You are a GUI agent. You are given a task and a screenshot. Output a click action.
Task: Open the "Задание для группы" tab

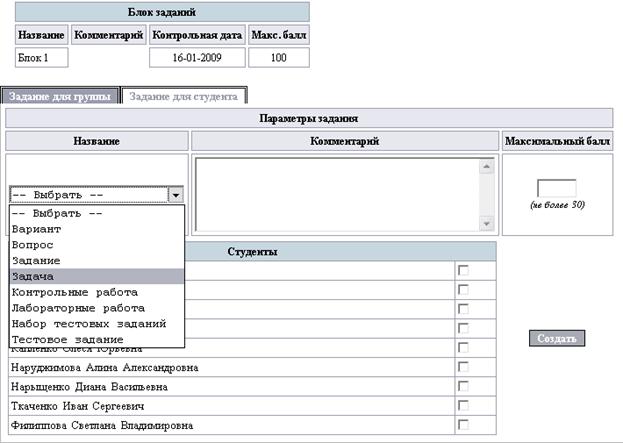pyautogui.click(x=61, y=97)
